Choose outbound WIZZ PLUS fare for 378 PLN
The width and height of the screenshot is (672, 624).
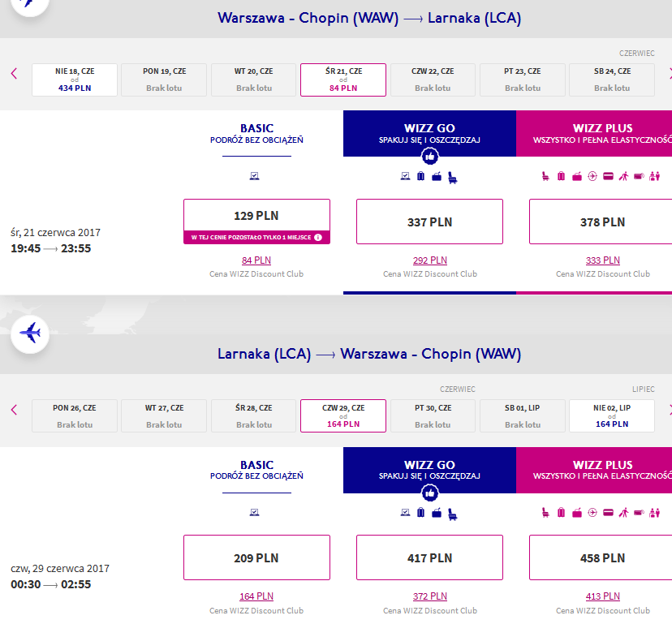pos(602,222)
